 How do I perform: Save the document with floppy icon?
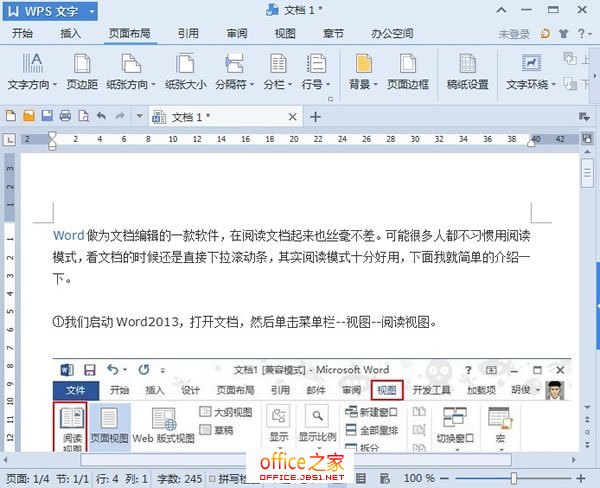tap(47, 116)
